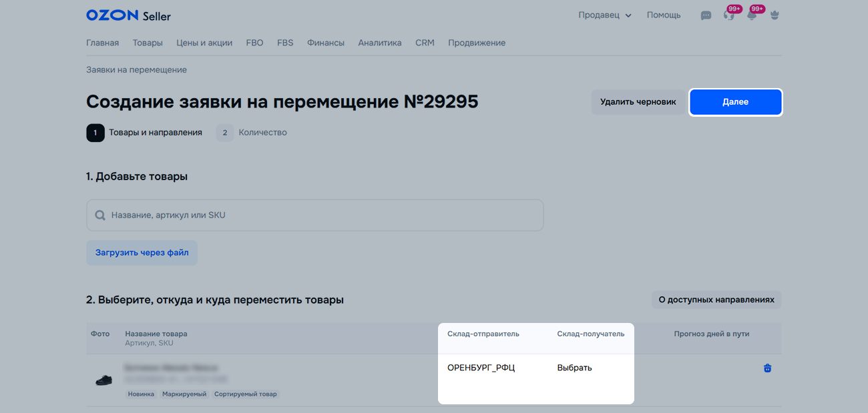Open the Товары menu
This screenshot has width=868, height=413.
[148, 43]
